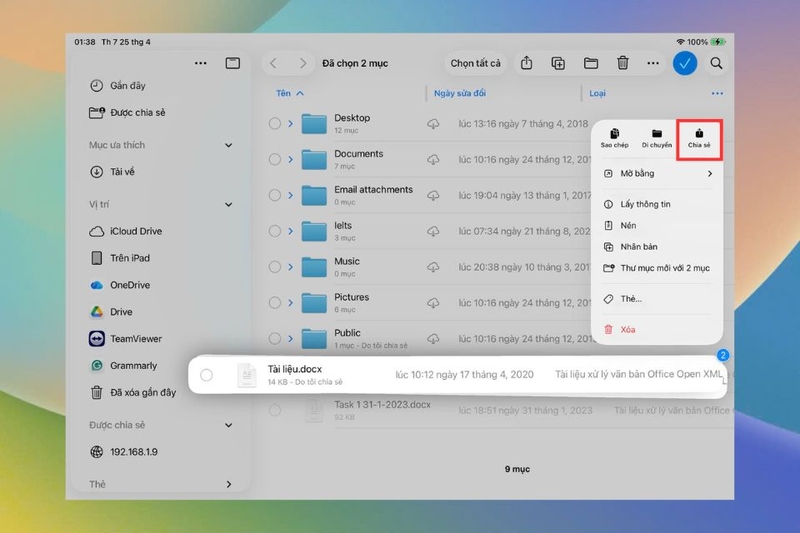Click the Task 1 31-1-2023.docx file name

click(x=382, y=404)
